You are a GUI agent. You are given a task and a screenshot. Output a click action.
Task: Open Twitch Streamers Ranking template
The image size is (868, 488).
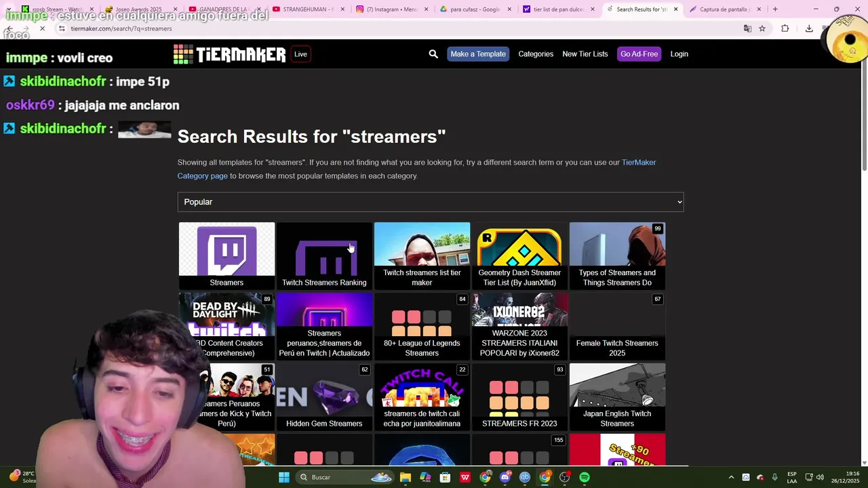324,256
